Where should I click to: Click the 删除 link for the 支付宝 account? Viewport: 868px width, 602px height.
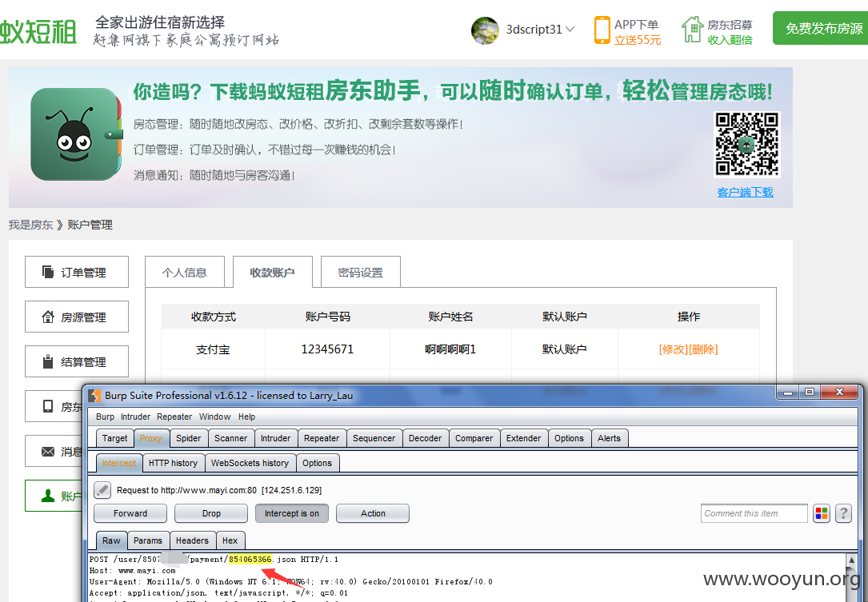[x=703, y=349]
